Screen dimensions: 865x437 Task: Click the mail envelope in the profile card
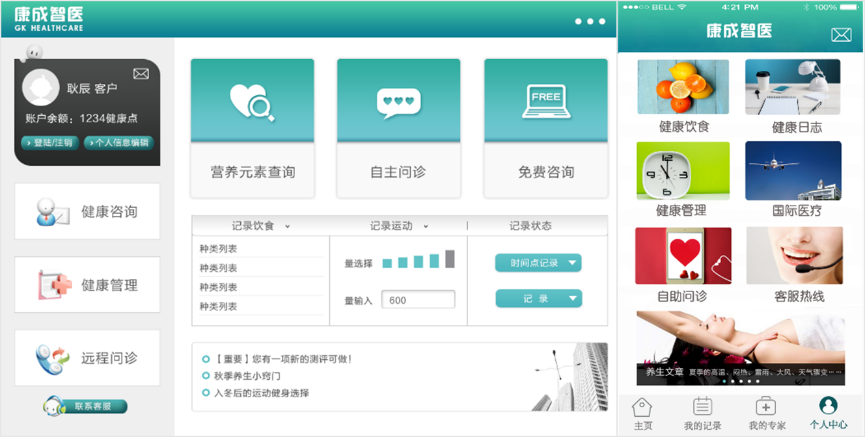click(141, 73)
